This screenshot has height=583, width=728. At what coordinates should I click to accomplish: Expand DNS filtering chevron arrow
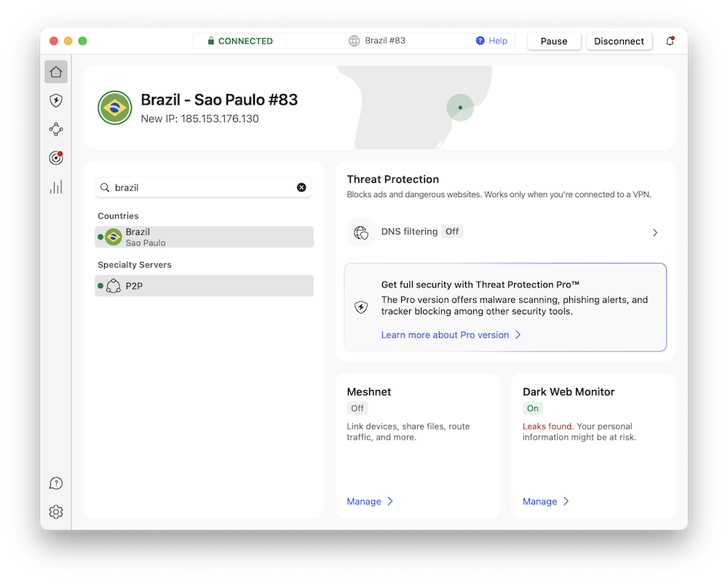[x=654, y=233]
